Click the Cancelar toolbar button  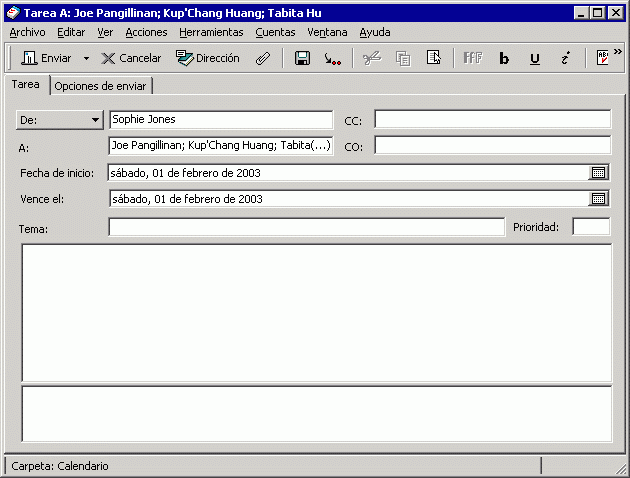pos(131,58)
